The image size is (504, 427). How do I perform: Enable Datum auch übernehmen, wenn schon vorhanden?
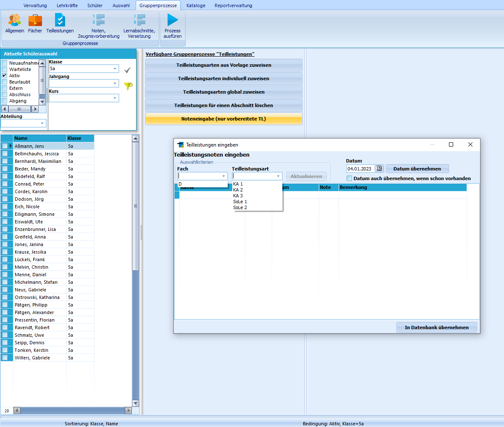[x=349, y=178]
